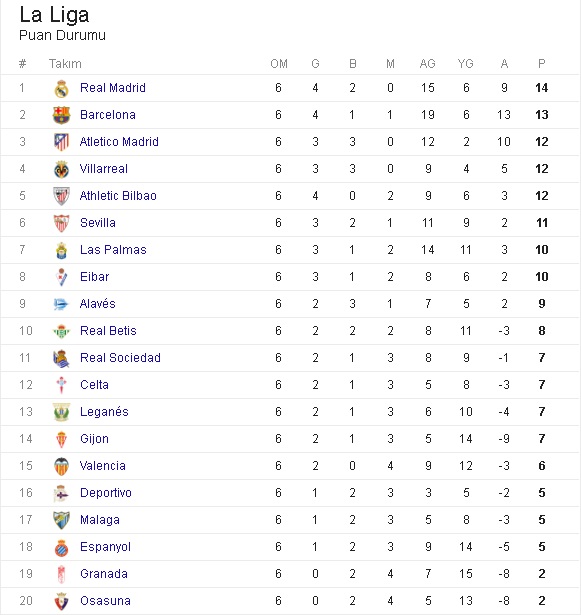581x615 pixels.
Task: Click the Villarreal yellow crest icon
Action: (x=61, y=169)
